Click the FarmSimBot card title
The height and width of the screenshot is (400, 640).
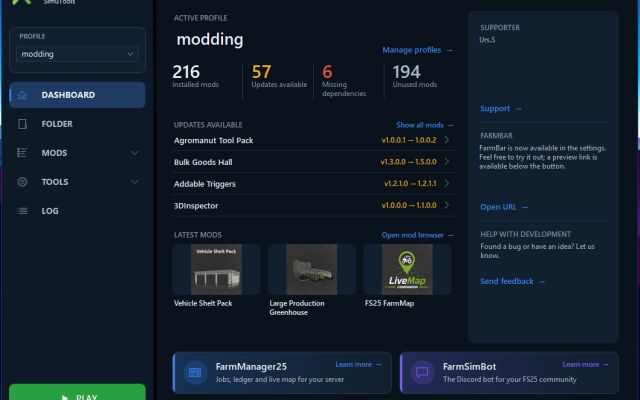[469, 367]
